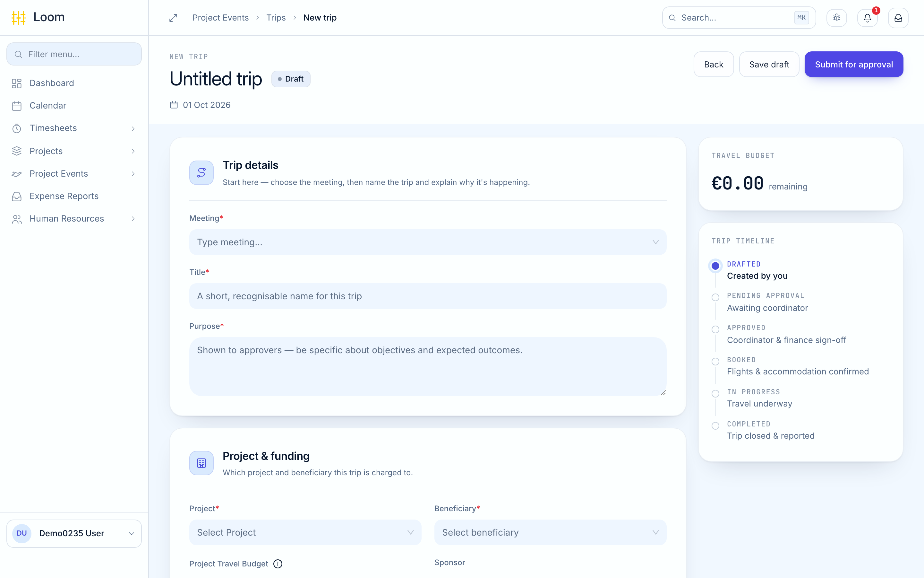924x578 pixels.
Task: Click the Loom logo icon
Action: click(18, 18)
